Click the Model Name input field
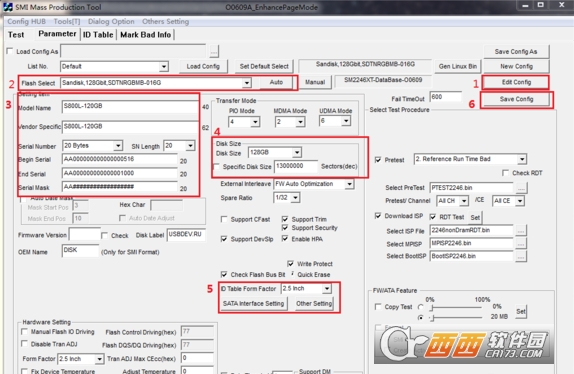This screenshot has width=574, height=374. [130, 107]
